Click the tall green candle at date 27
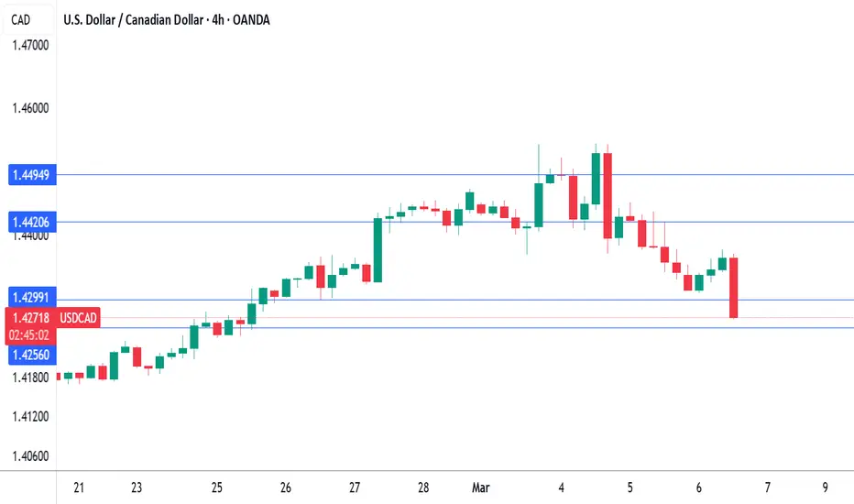This screenshot has height=504, width=854. (378, 250)
